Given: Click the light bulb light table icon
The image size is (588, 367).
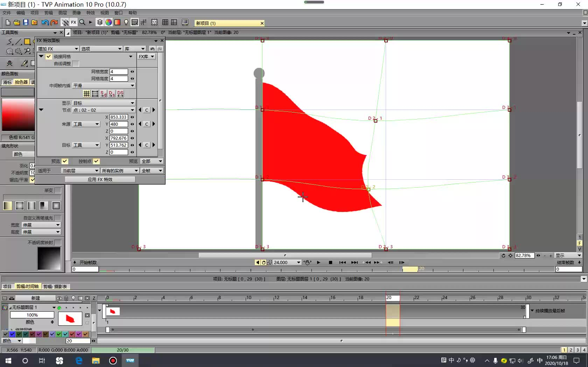Looking at the screenshot, I should pyautogui.click(x=126, y=22).
